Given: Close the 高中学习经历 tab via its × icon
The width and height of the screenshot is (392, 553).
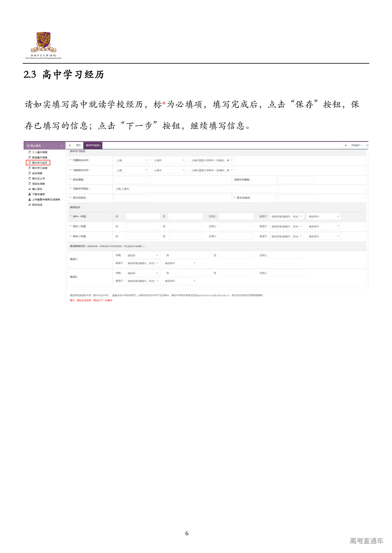Looking at the screenshot, I should point(100,145).
